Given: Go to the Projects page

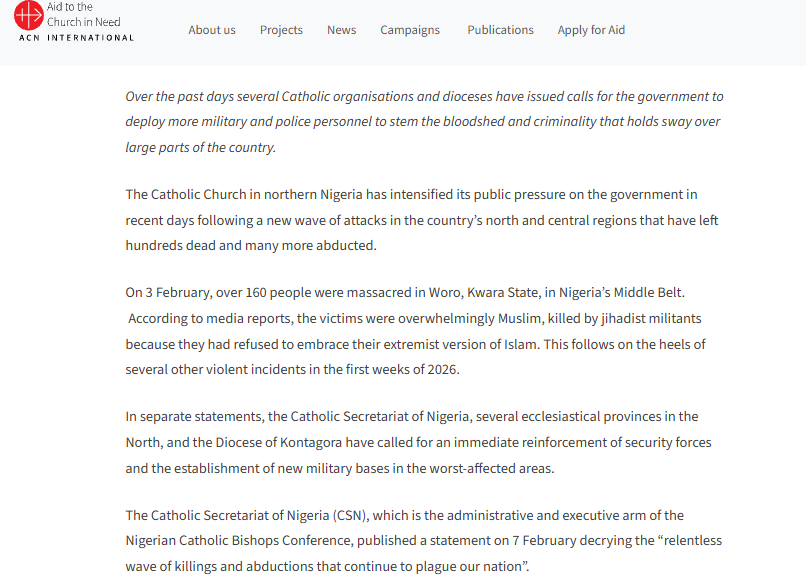Looking at the screenshot, I should [281, 30].
